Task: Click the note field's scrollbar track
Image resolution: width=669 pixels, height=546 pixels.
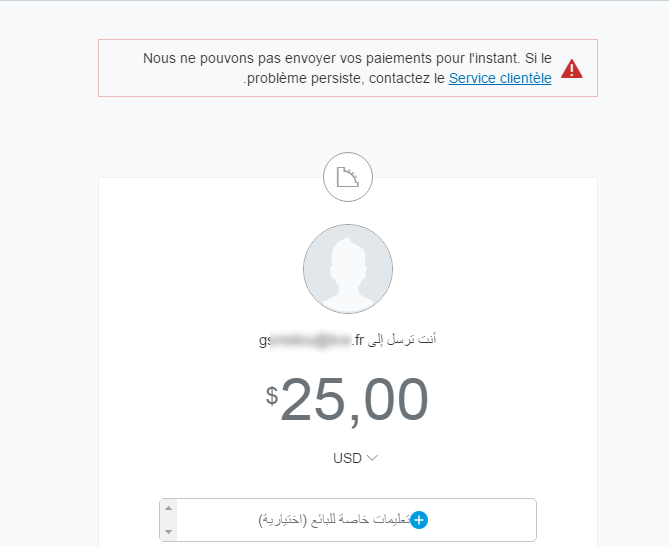Action: tap(168, 520)
